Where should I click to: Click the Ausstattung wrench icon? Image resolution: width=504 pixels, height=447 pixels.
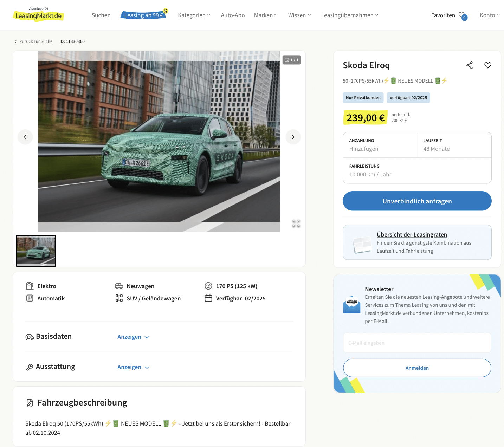coord(30,367)
